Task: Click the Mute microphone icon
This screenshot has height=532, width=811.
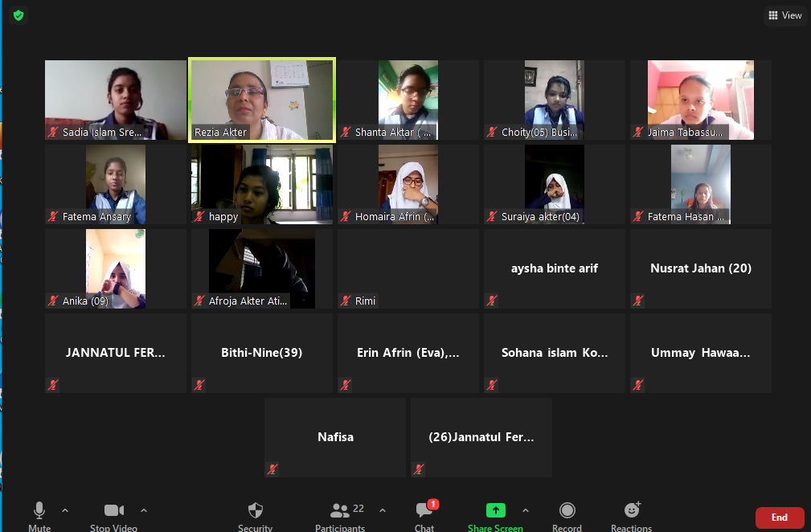Action: click(39, 510)
